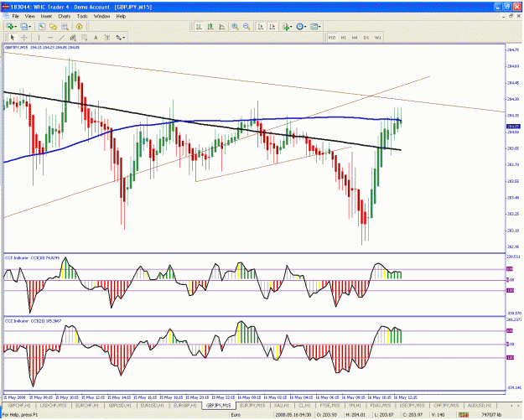The width and height of the screenshot is (524, 420).
Task: Switch to EURUSD,H1 chart tab
Action: [x=152, y=406]
